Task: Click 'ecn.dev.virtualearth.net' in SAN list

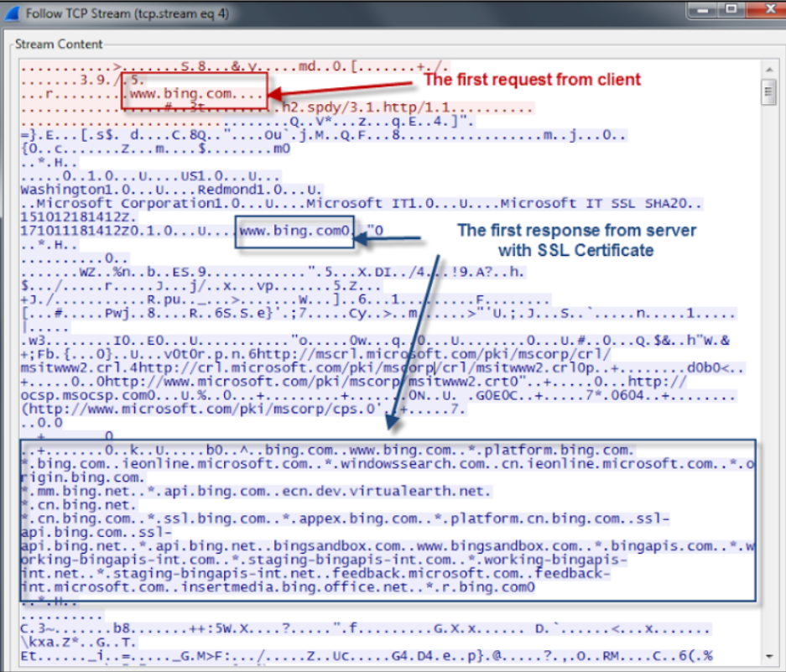Action: click(383, 491)
